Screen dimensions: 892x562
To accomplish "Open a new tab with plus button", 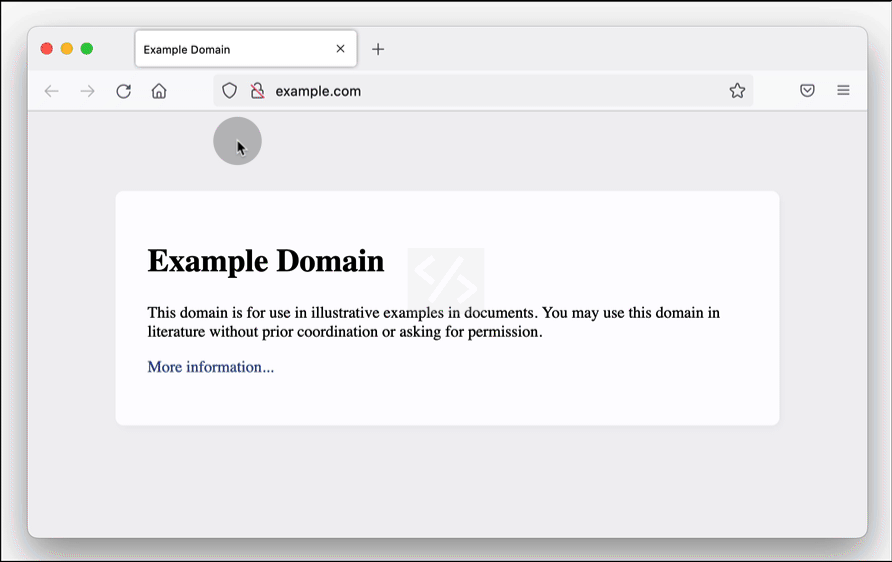I will coord(378,49).
